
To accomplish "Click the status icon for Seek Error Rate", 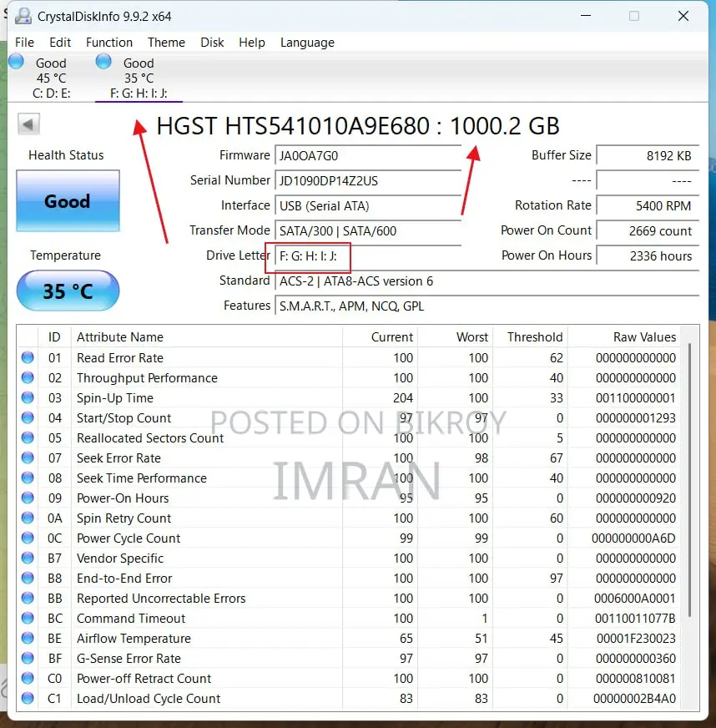I will pos(28,458).
